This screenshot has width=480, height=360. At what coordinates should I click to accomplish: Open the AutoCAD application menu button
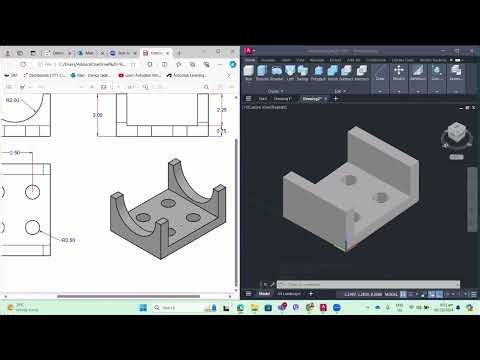click(x=249, y=51)
